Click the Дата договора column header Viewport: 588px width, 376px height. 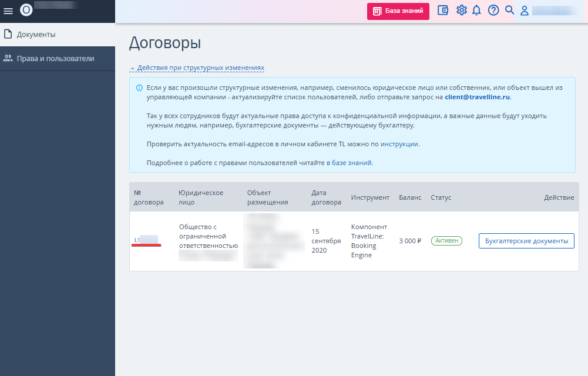(x=326, y=197)
